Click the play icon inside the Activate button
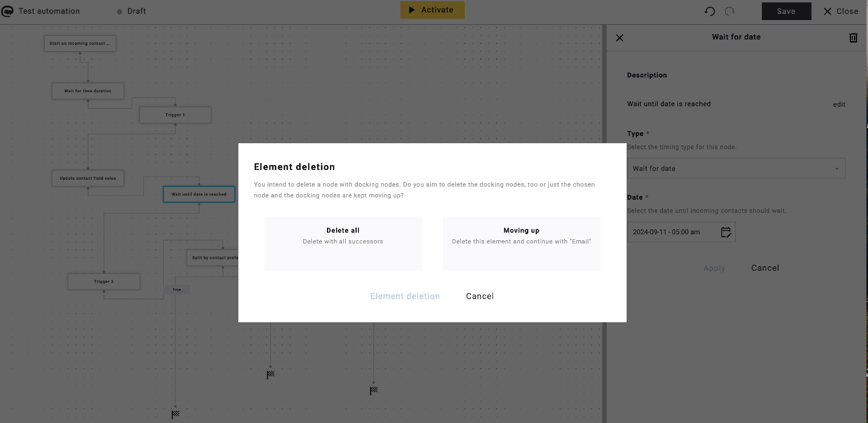 click(x=412, y=10)
